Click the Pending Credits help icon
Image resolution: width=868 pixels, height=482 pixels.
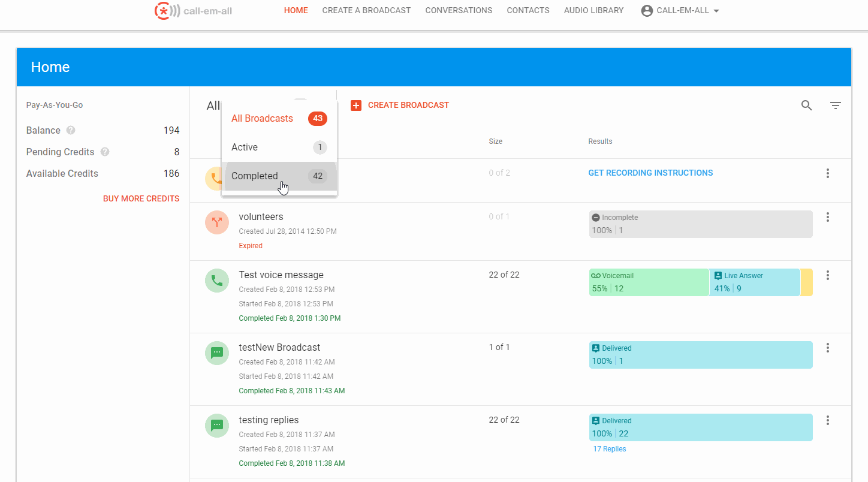[x=105, y=152]
